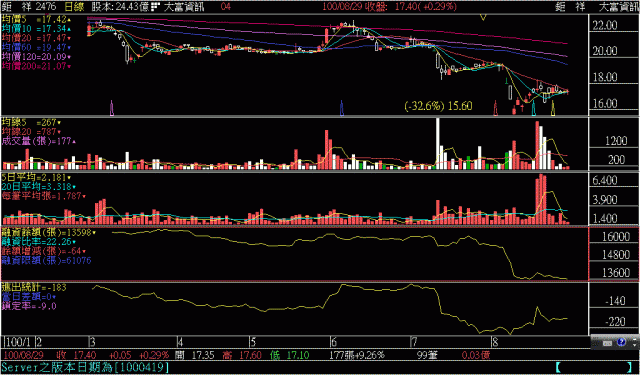The height and width of the screenshot is (375, 640).
Task: Jump to month 3 on the timeline
Action: (x=93, y=341)
